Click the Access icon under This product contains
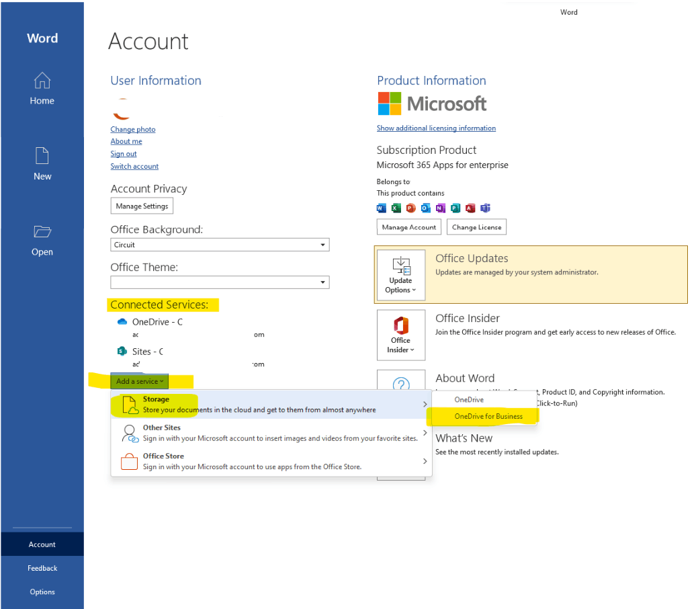Viewport: 700px width, 609px height. point(470,208)
